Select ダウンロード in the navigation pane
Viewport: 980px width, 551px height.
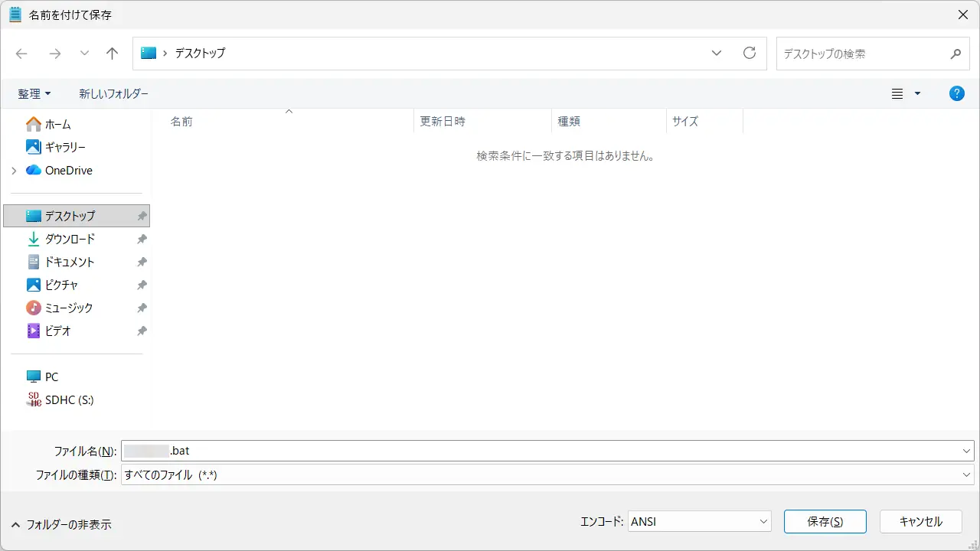(x=70, y=239)
